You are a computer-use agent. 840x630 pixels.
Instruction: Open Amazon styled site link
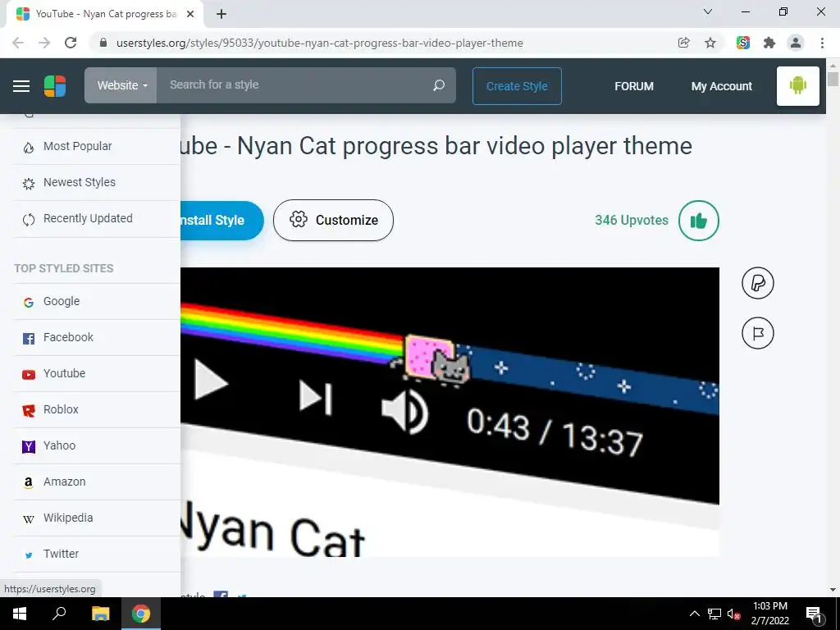pyautogui.click(x=97, y=482)
